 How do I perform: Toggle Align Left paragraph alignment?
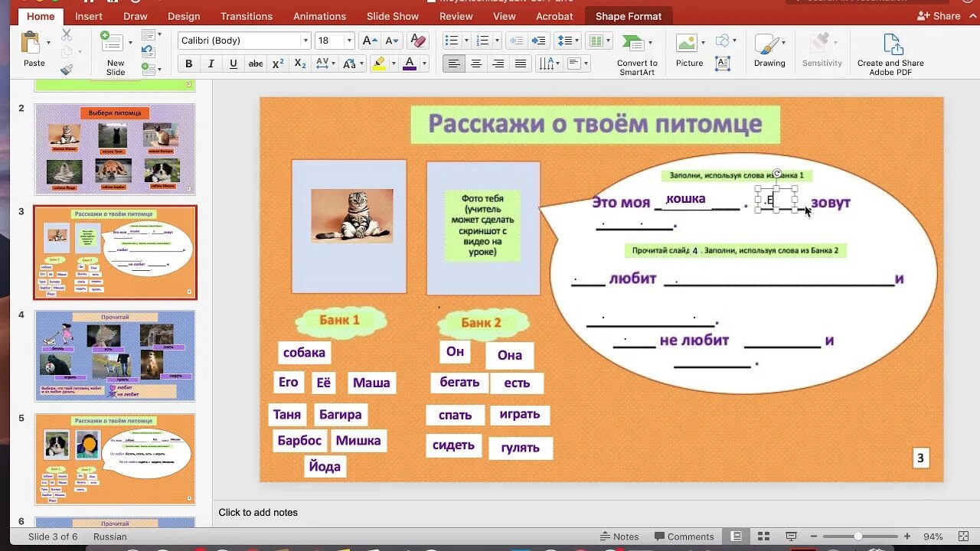(454, 64)
